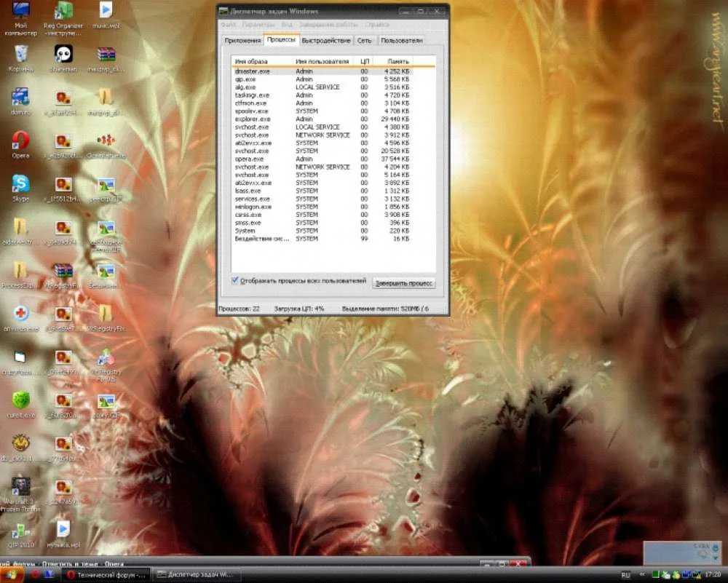This screenshot has height=583, width=728.
Task: Open the QIP 2010 desktop shortcut
Action: [20, 529]
